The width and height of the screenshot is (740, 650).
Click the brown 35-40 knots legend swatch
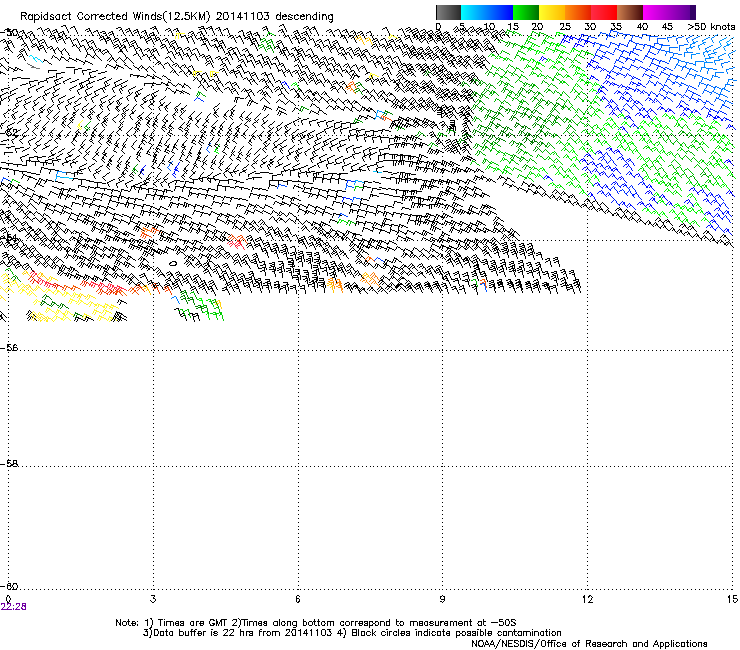pos(630,12)
